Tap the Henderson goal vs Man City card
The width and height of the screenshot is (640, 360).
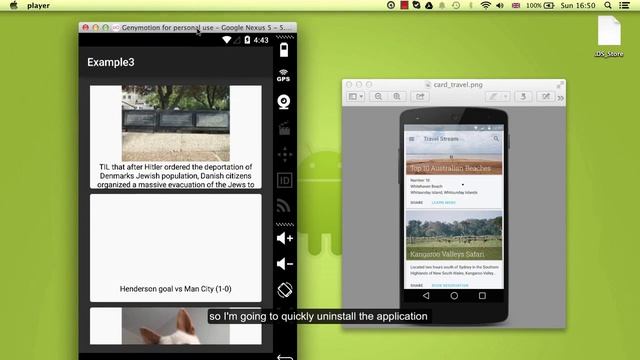[176, 248]
